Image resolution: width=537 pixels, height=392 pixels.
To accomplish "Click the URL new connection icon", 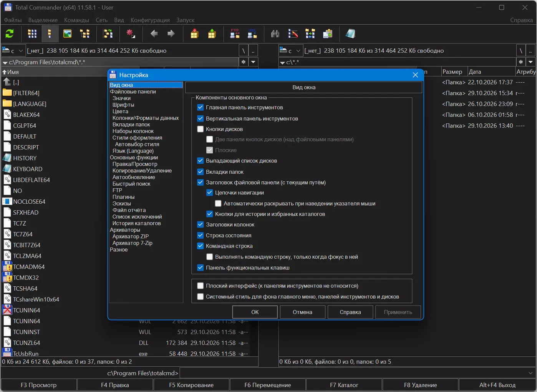I will (x=252, y=34).
